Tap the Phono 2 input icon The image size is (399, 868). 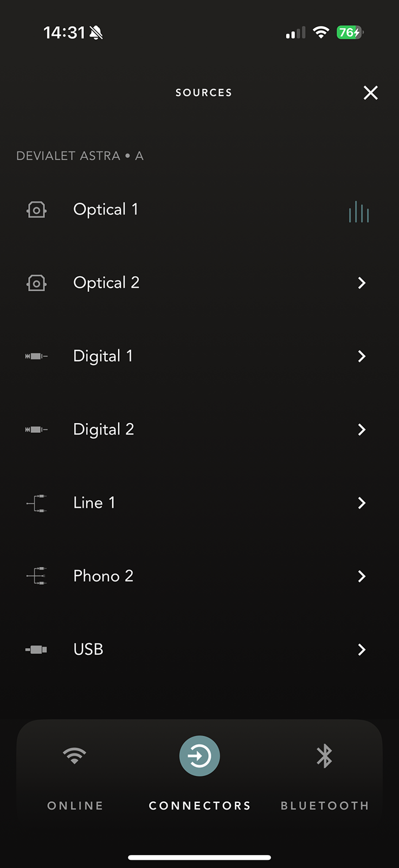[36, 576]
